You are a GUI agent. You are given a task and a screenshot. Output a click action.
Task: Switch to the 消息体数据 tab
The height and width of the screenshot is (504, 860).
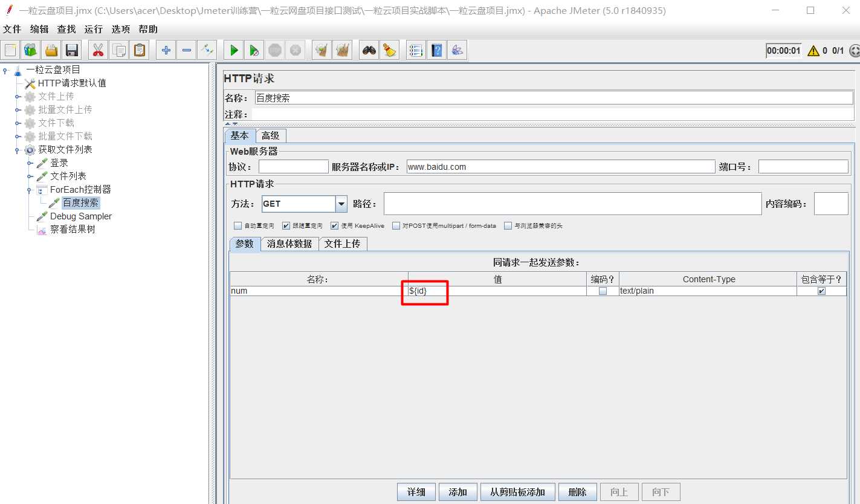click(x=289, y=244)
